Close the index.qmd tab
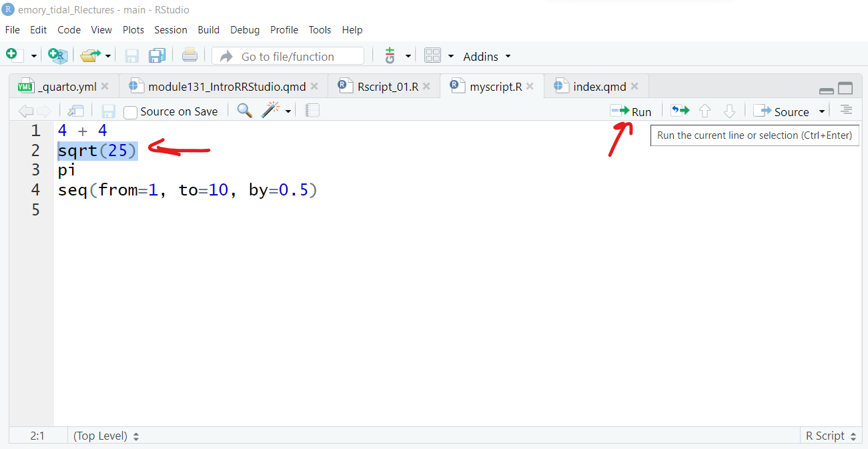 click(x=634, y=87)
